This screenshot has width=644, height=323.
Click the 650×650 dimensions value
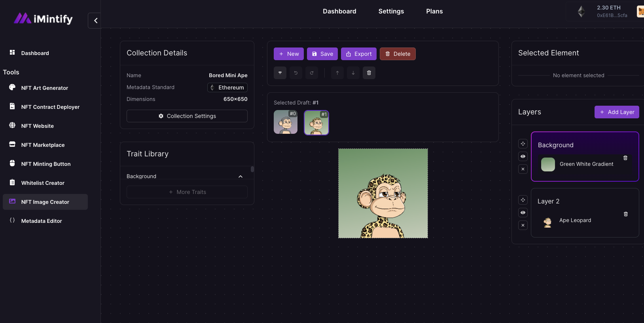235,99
